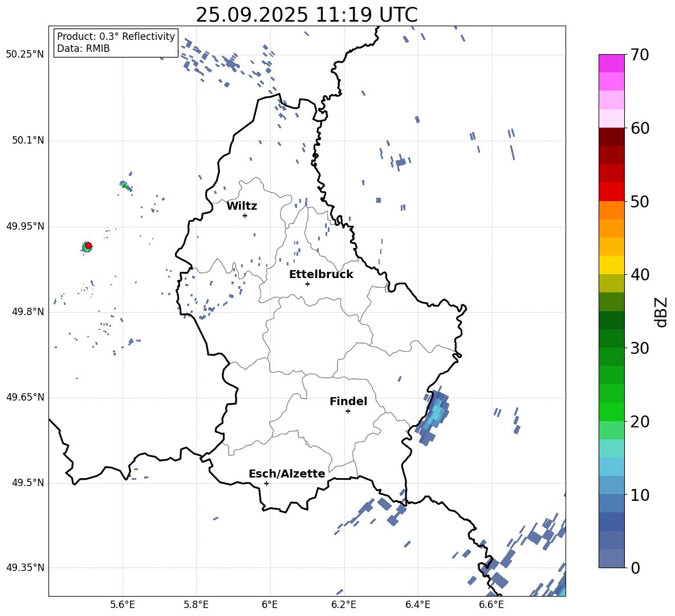Click the 10 value on the colorbar
The height and width of the screenshot is (616, 675).
pyautogui.click(x=640, y=495)
